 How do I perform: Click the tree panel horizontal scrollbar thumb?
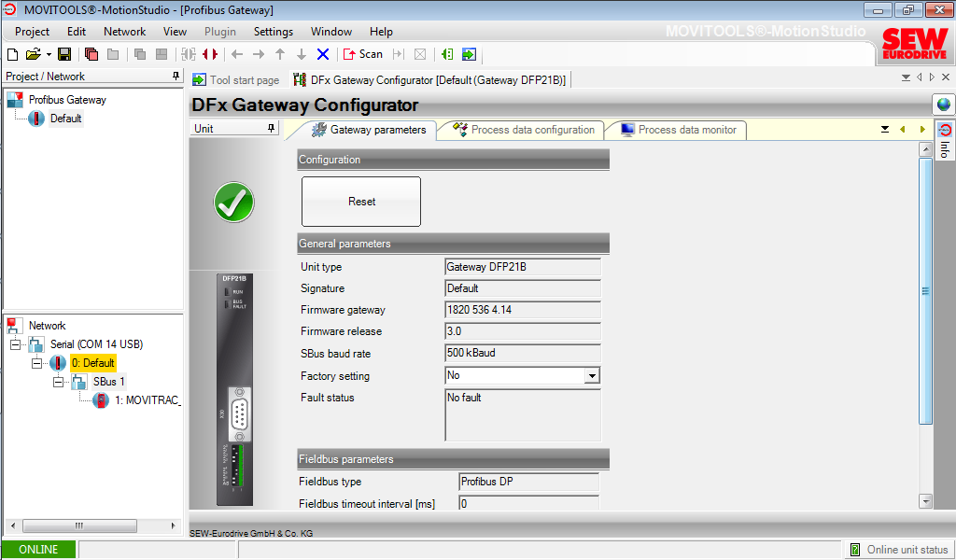79,525
